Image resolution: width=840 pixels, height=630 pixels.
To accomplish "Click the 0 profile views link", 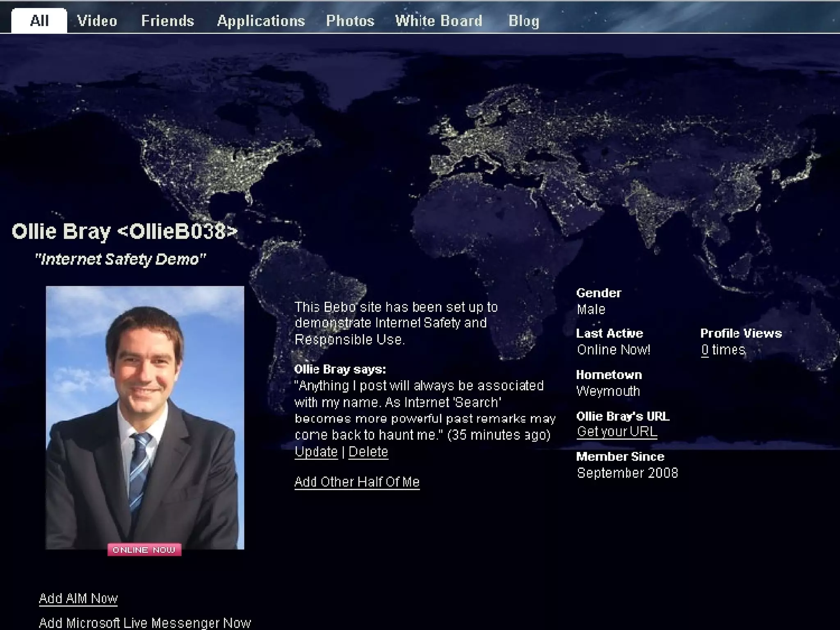I will pyautogui.click(x=705, y=350).
